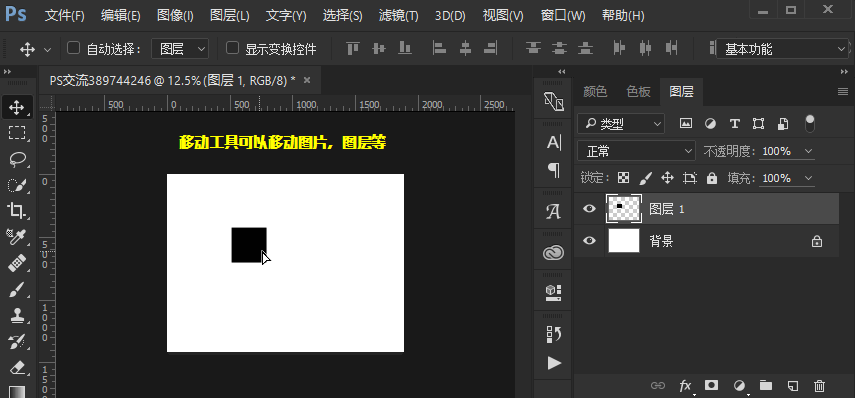This screenshot has height=398, width=855.
Task: Select the Clone Stamp tool
Action: [17, 316]
